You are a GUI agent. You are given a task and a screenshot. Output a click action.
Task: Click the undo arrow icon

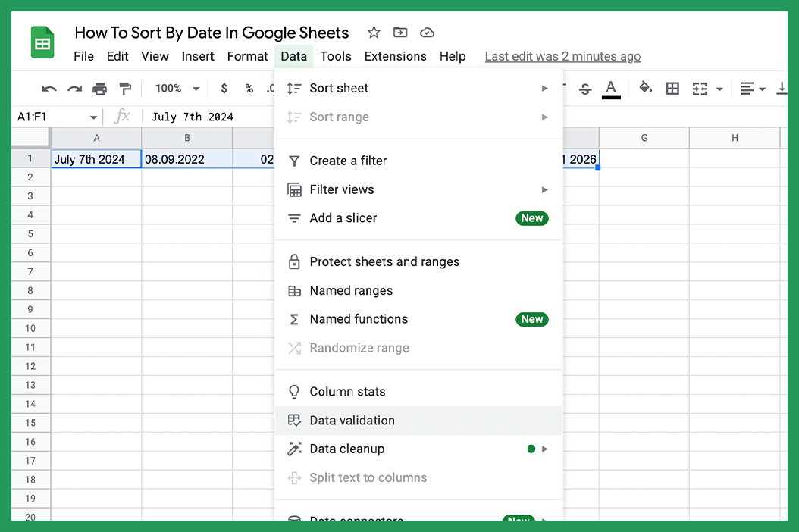click(49, 89)
